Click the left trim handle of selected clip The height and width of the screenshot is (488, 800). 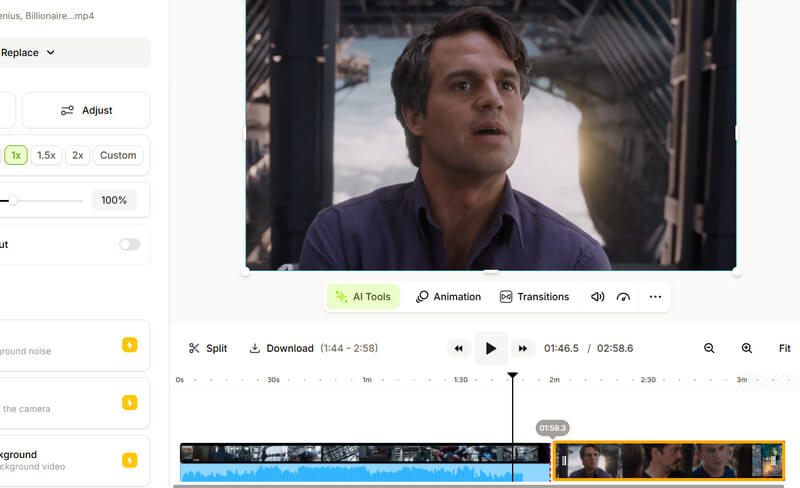(x=564, y=461)
